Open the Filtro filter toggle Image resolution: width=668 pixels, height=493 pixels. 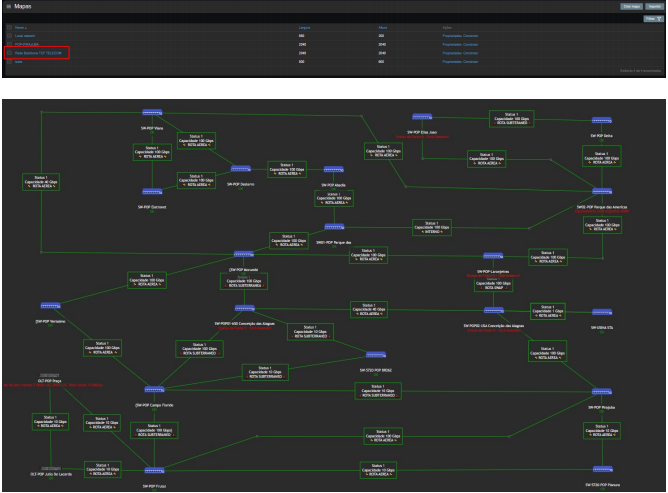click(653, 19)
